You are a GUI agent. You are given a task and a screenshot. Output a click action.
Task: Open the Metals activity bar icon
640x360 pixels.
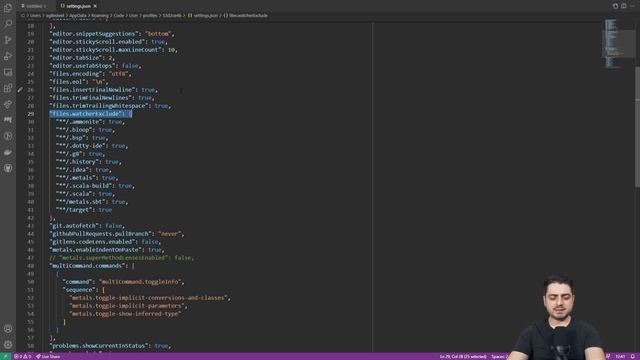coord(8,120)
